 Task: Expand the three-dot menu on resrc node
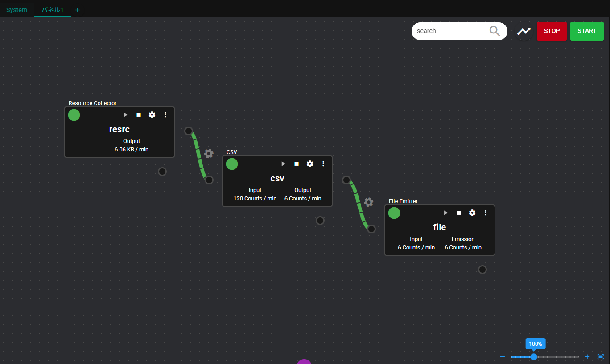pyautogui.click(x=165, y=115)
